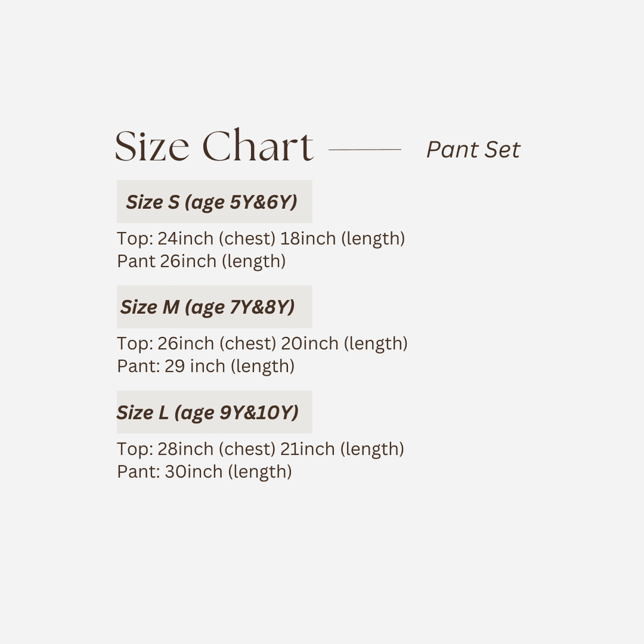Select the 30inch (length) pant measurement

tap(228, 472)
